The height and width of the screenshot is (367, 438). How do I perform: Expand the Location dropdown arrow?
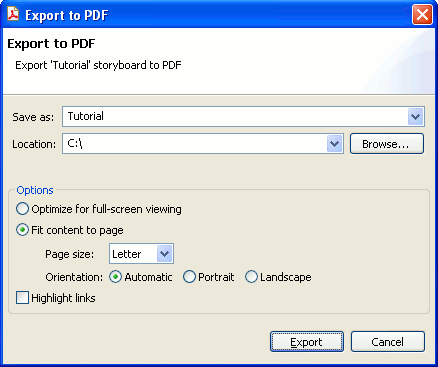tap(334, 144)
